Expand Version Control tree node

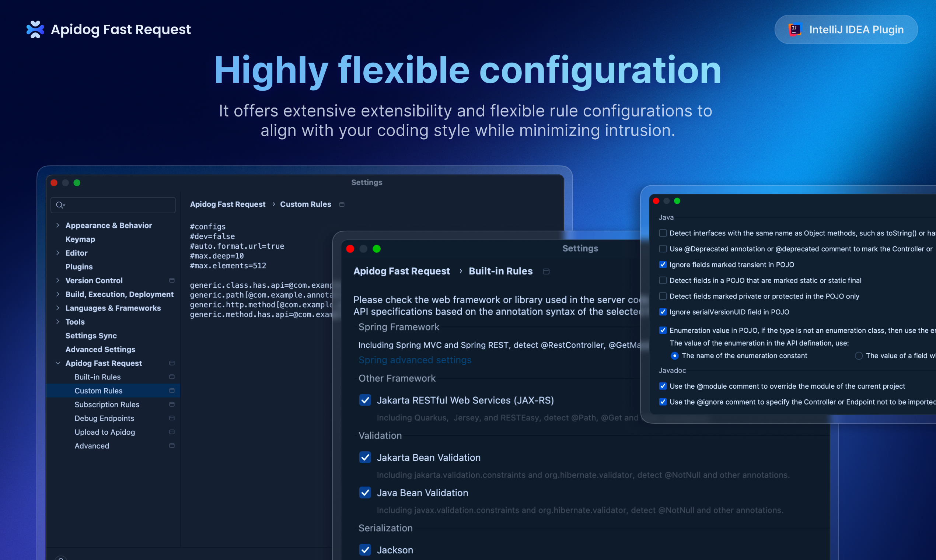(x=58, y=280)
